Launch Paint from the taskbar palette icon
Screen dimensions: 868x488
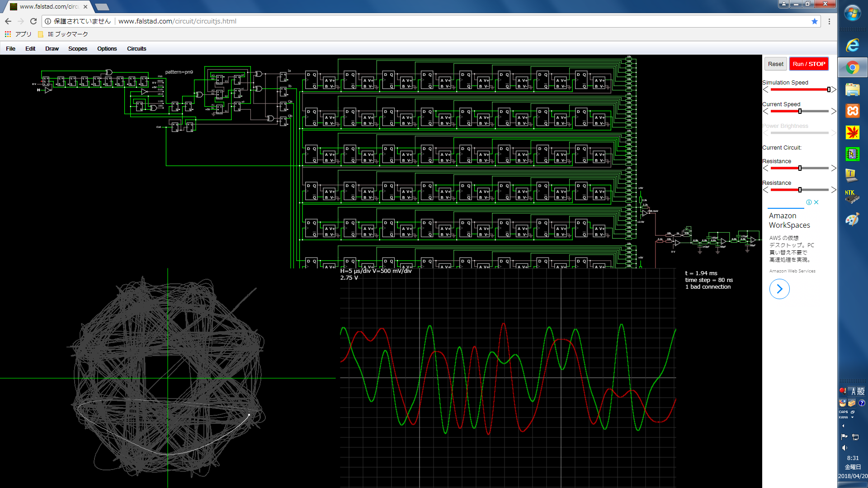tap(852, 219)
